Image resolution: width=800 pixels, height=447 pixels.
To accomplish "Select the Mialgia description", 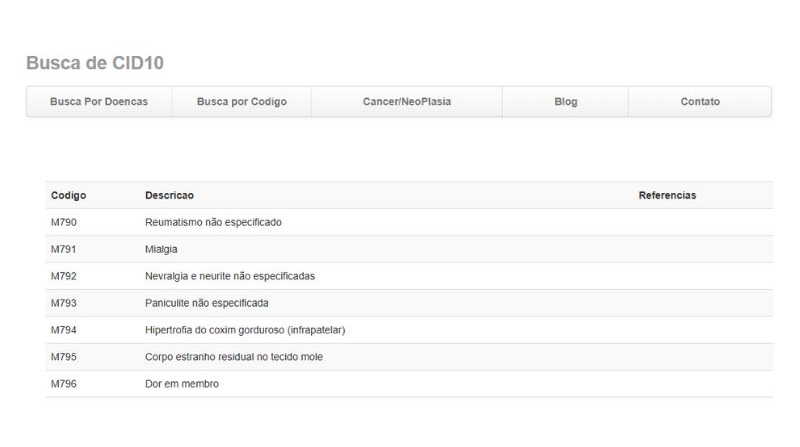I will [161, 249].
